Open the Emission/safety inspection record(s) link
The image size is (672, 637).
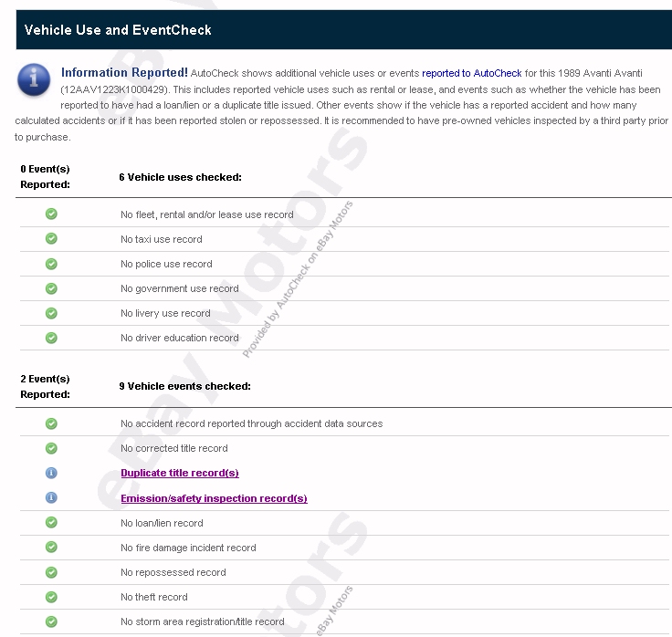click(x=214, y=499)
